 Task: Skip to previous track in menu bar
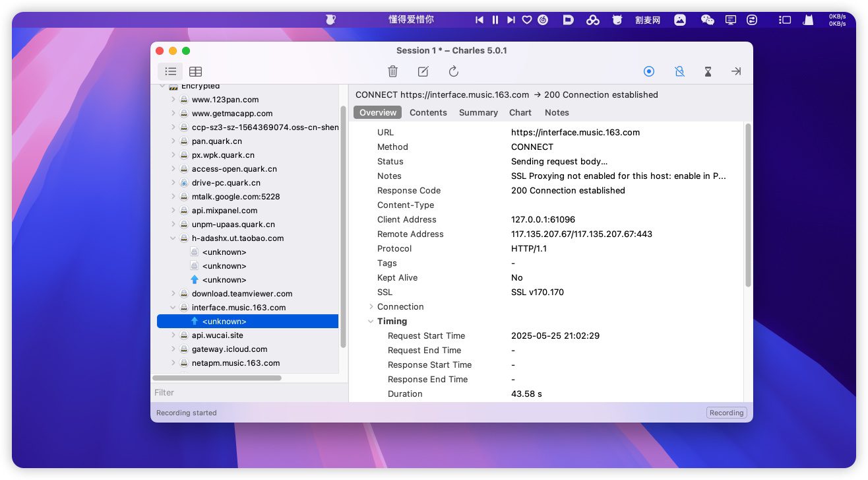pyautogui.click(x=480, y=20)
